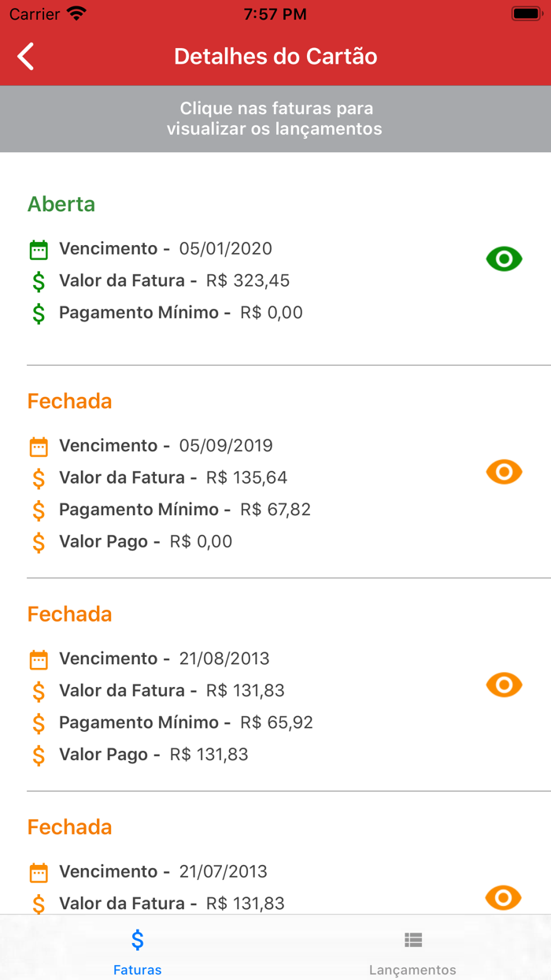Show lançamentos for the Aberta invoice via green eye
Screen dimensions: 551x980
tap(504, 258)
